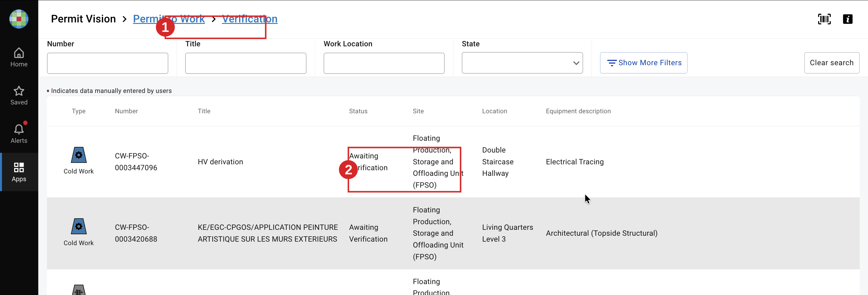Screen dimensions: 868x295
Task: Open the information icon at top right
Action: coord(847,19)
